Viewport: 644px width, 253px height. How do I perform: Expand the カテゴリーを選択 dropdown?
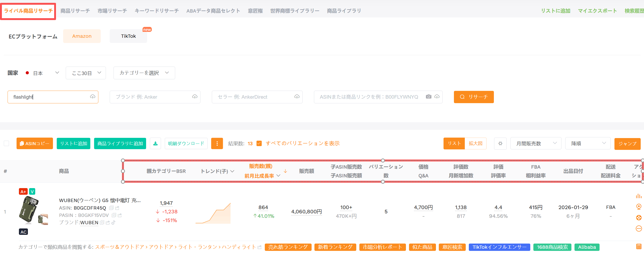[x=144, y=73]
